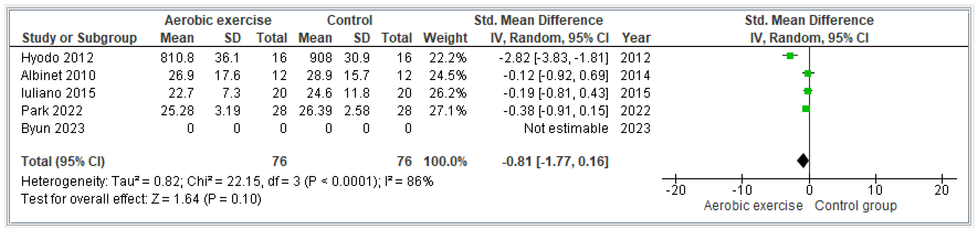
Task: Click the Weight column header
Action: tap(445, 38)
